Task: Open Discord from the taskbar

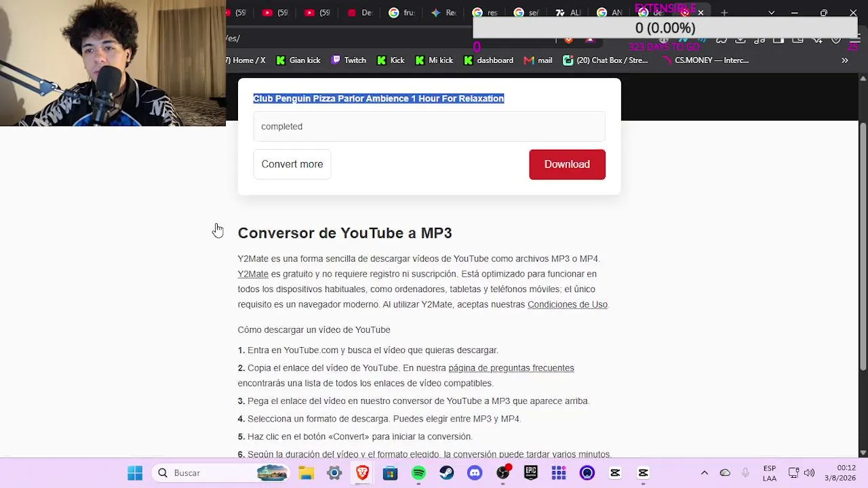Action: tap(475, 473)
